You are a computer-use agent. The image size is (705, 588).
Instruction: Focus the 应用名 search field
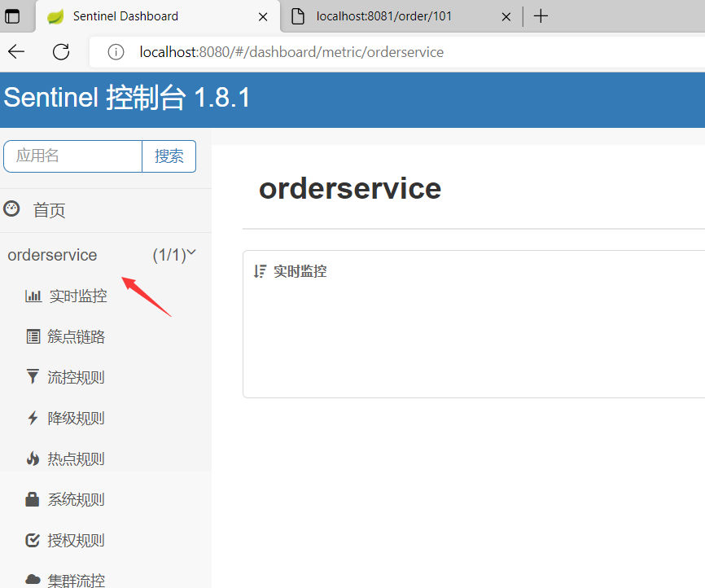click(x=72, y=156)
